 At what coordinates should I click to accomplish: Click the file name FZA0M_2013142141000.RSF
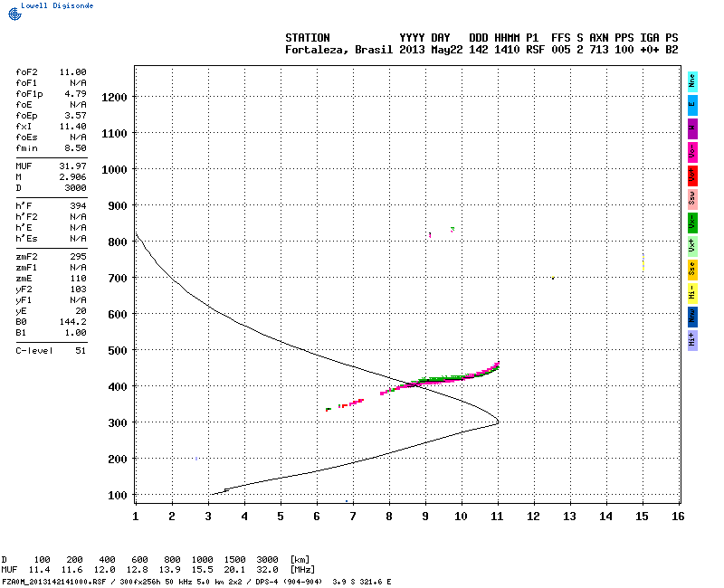(x=54, y=582)
